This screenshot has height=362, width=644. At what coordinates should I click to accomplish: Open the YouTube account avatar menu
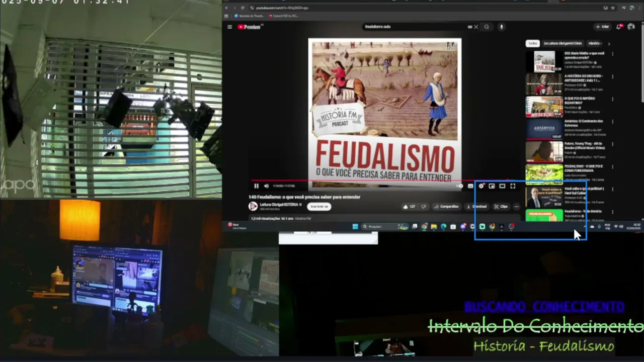pos(631,27)
